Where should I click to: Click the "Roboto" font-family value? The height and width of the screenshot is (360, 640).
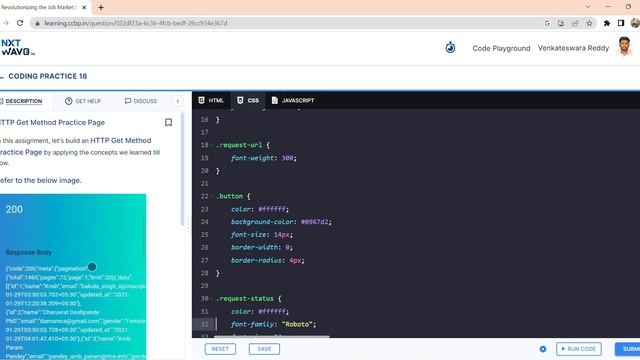coord(297,324)
